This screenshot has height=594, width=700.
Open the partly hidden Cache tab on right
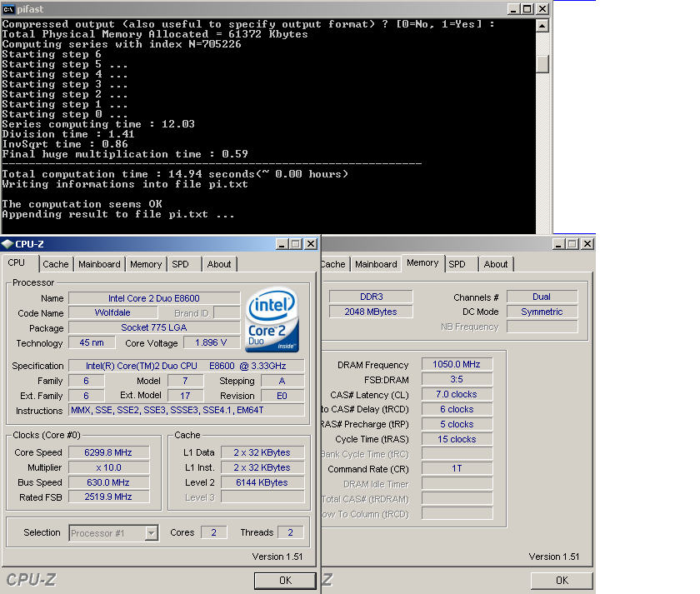(334, 264)
